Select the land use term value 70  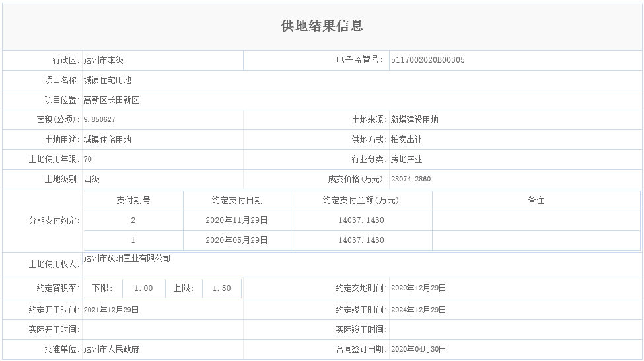click(87, 159)
